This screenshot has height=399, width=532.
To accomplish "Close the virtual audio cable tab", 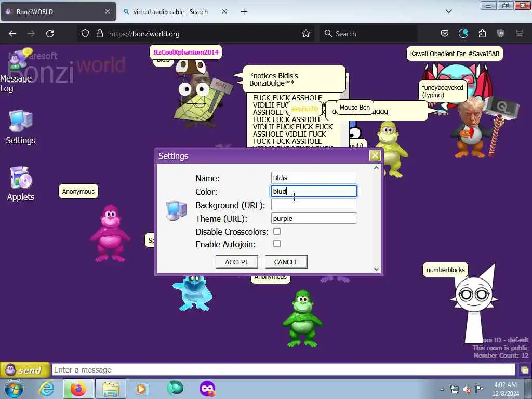I will [224, 11].
